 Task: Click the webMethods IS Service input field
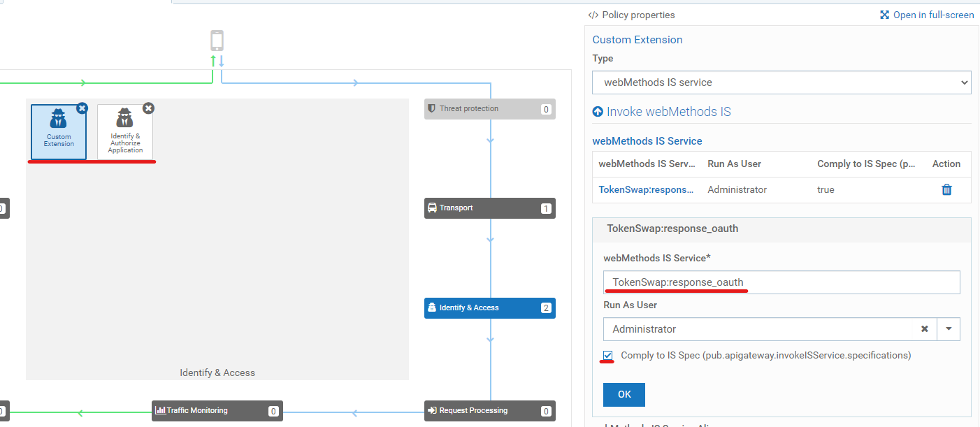pos(781,282)
